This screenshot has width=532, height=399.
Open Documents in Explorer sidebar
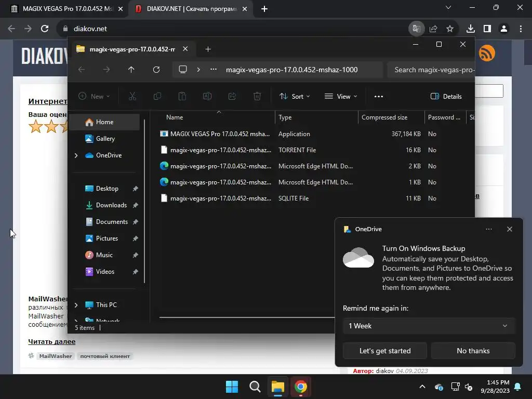click(x=112, y=222)
